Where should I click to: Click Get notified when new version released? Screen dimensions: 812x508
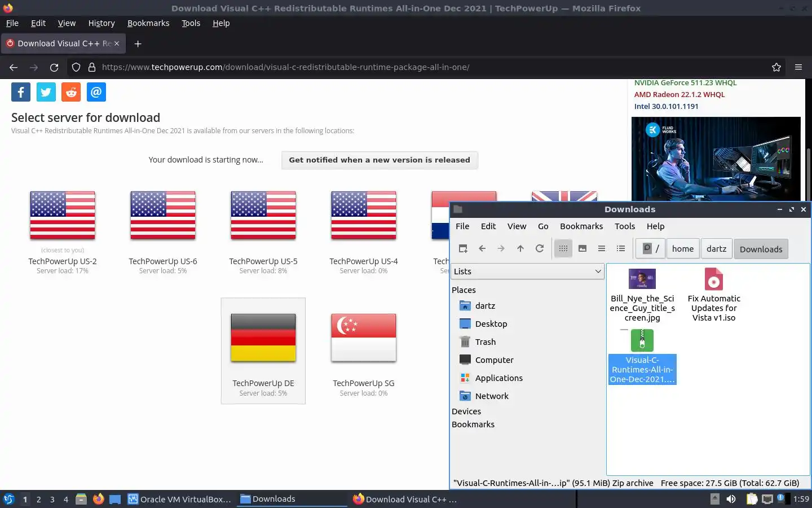coord(379,160)
